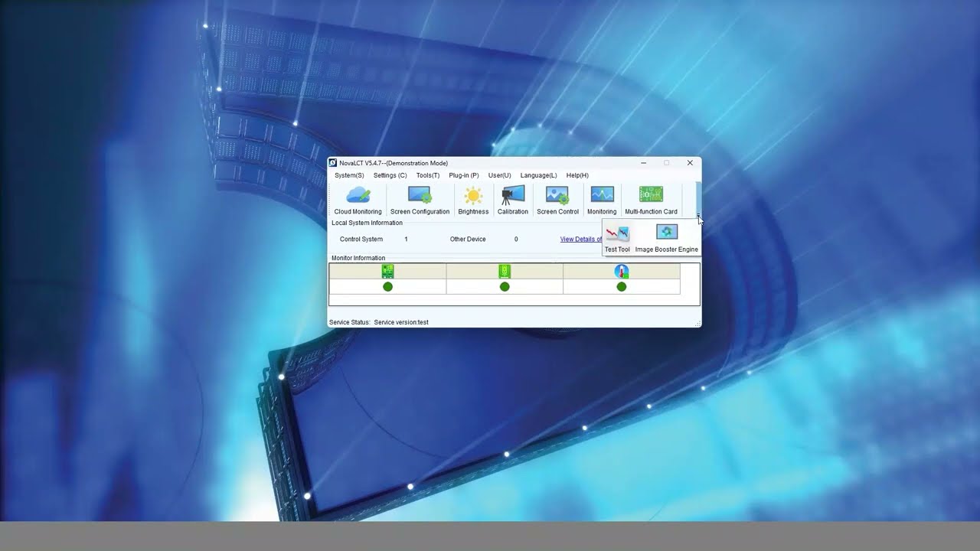Click the Local System Information heading
The image size is (980, 551).
pos(367,223)
